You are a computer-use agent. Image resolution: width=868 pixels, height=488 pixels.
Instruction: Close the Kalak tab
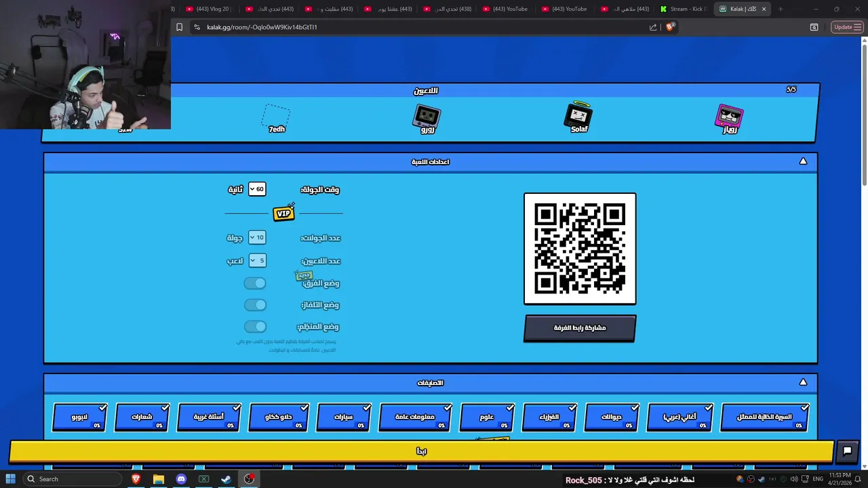tap(764, 9)
